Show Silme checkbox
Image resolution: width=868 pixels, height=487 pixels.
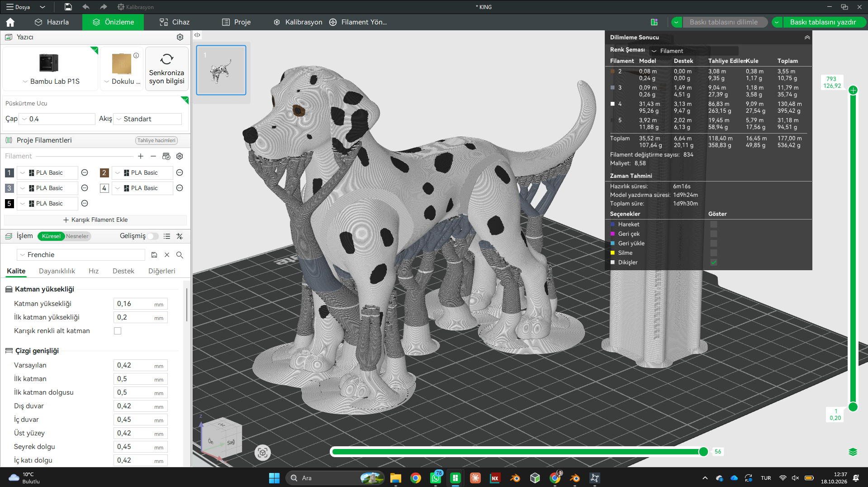714,253
